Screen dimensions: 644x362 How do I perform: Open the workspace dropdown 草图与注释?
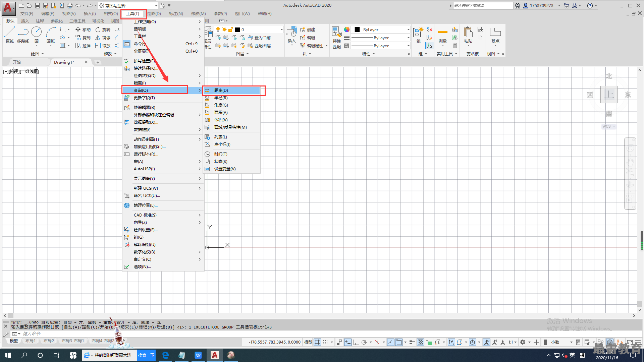[128, 5]
